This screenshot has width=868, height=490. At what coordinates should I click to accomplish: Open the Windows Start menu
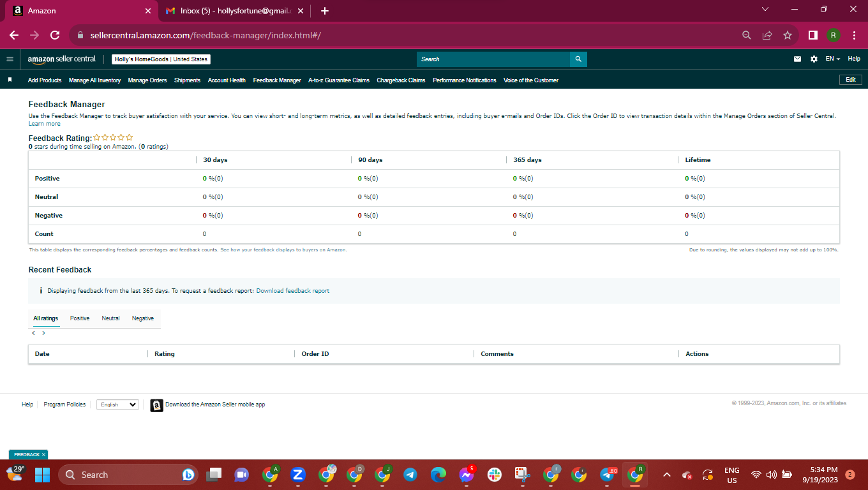[x=42, y=475]
